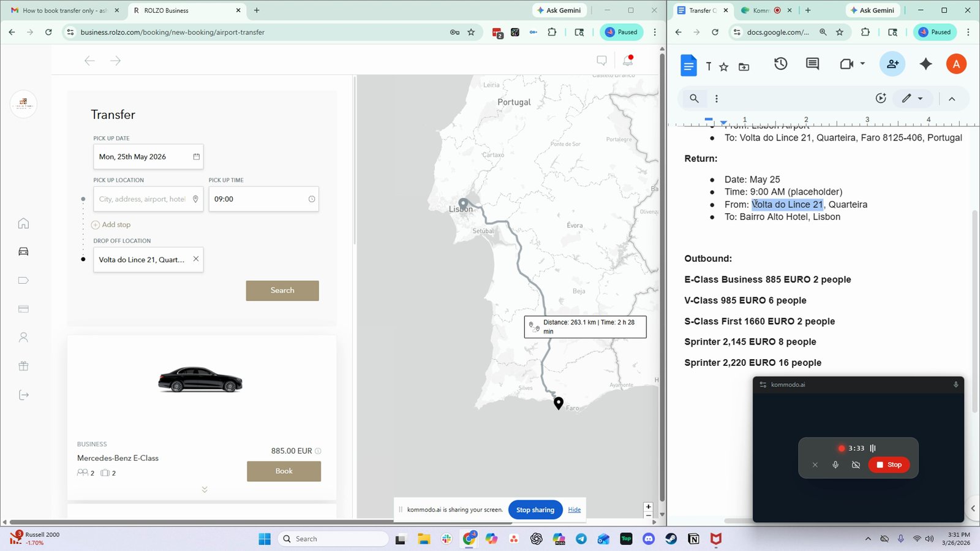The height and width of the screenshot is (551, 980).
Task: Open the pick up date calendar
Action: point(197,157)
